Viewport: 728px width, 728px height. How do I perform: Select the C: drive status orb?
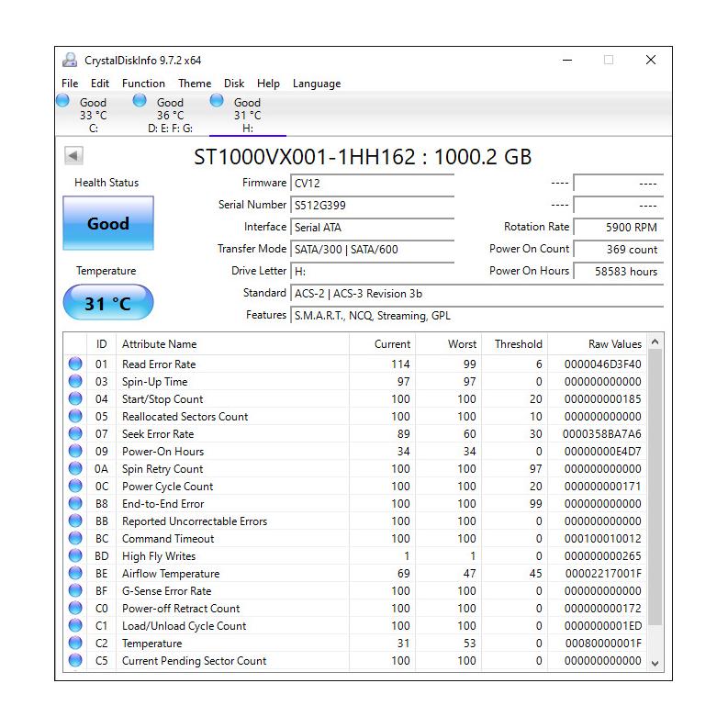(x=63, y=101)
